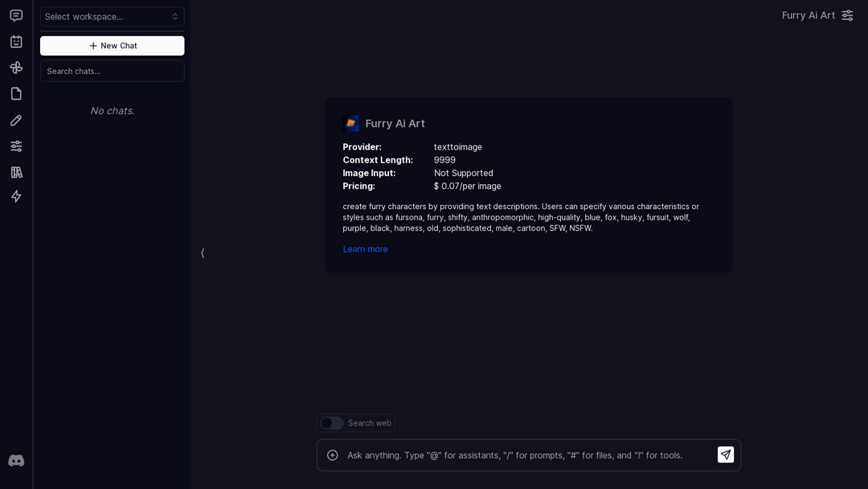Screen dimensions: 868x489
Task: Click the plus icon in message box
Action: point(333,455)
